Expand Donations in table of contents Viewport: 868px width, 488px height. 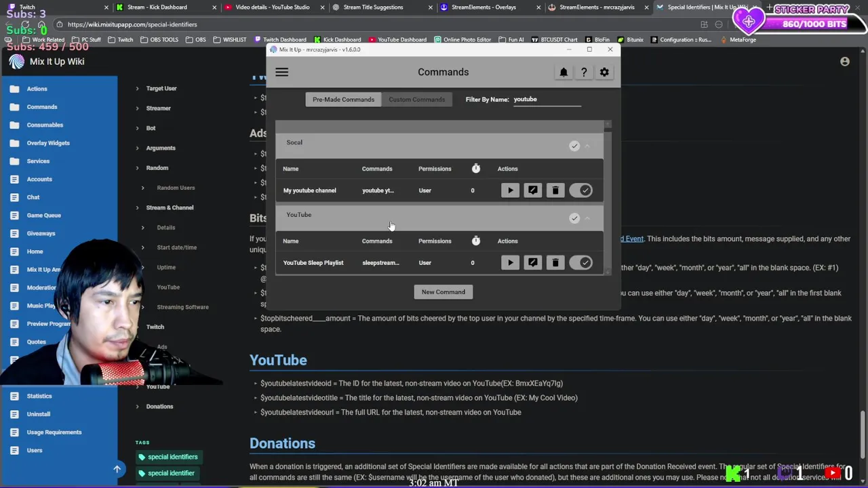137,407
